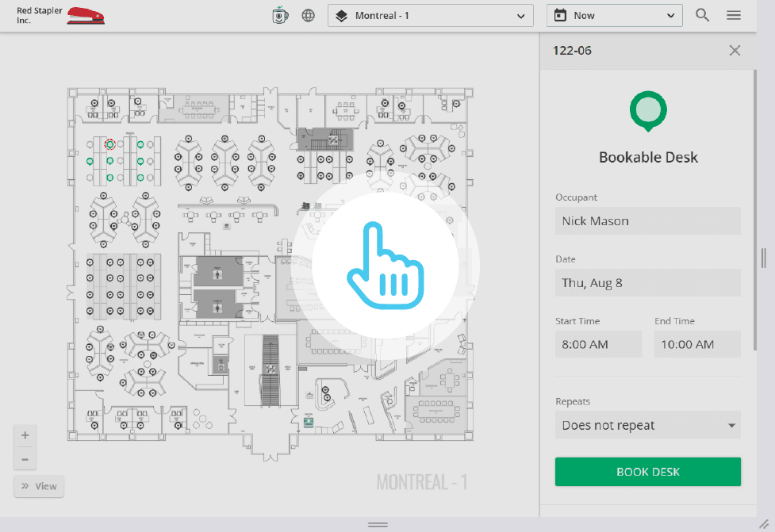Screen dimensions: 775x532
Task: Click the floor stack icon beside Montreal - 1
Action: [x=342, y=14]
